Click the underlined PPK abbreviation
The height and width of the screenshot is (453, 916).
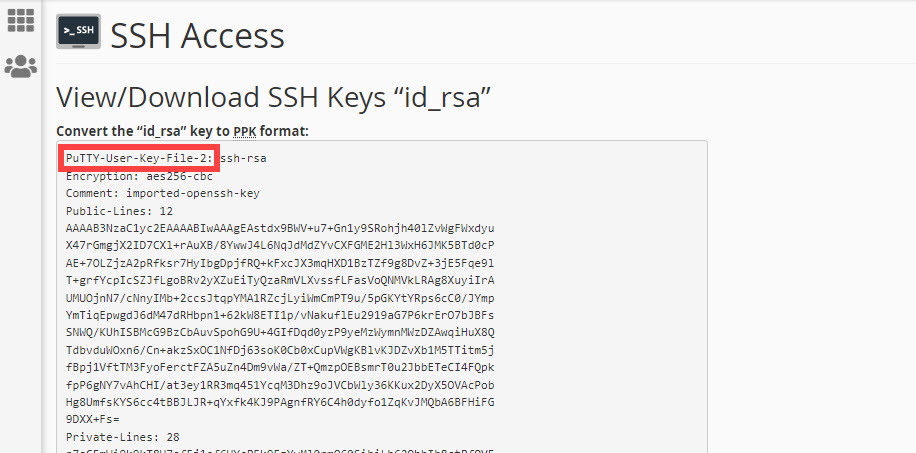coord(244,131)
